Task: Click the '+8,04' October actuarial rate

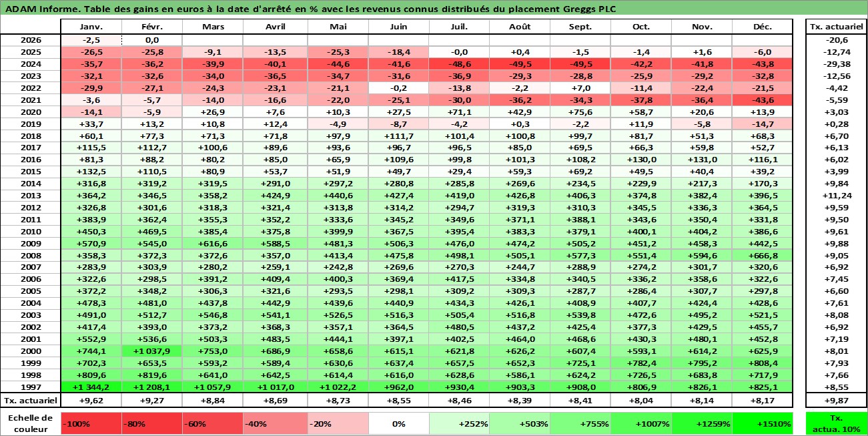Action: click(641, 401)
